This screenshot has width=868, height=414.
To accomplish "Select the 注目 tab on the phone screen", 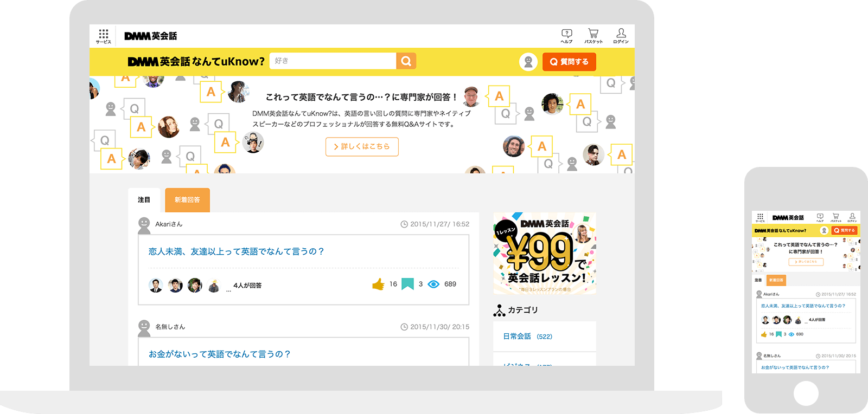I will pyautogui.click(x=758, y=280).
